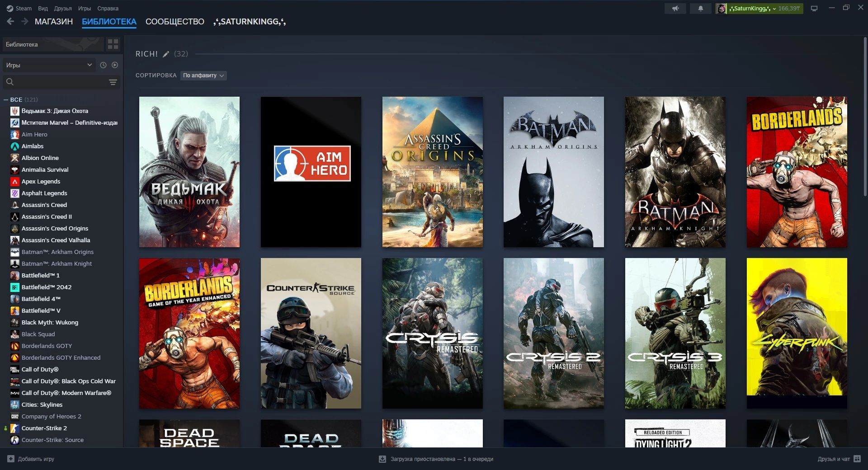
Task: Click the library search field
Action: point(61,82)
